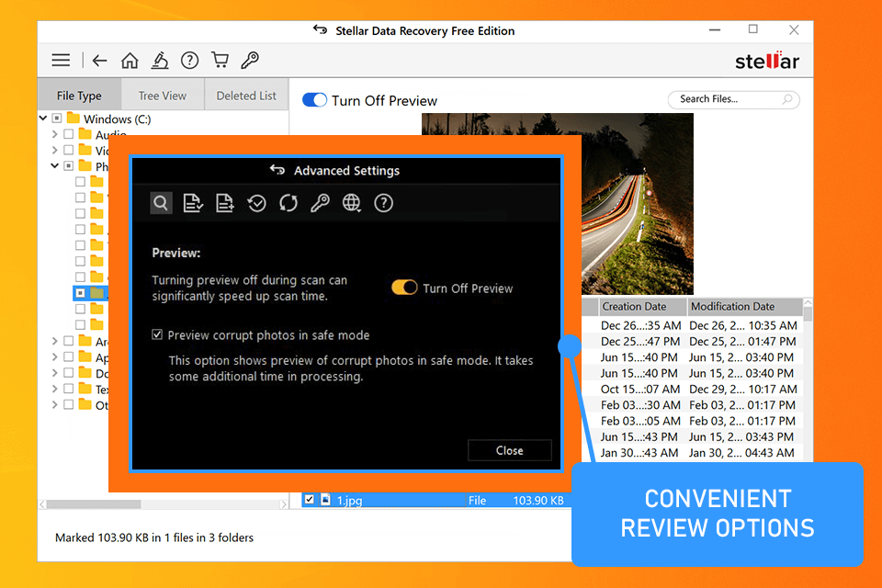Switch to the Deleted List tab
The image size is (882, 588).
tap(246, 96)
